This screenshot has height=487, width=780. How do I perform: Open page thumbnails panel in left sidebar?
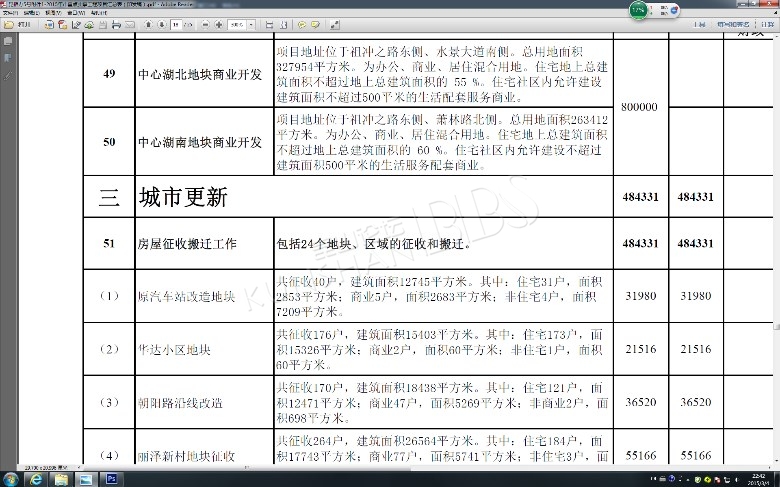click(8, 41)
